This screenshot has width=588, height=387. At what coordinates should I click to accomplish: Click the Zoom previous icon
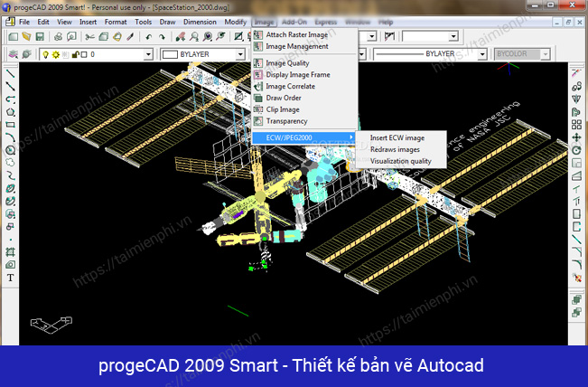(221, 36)
